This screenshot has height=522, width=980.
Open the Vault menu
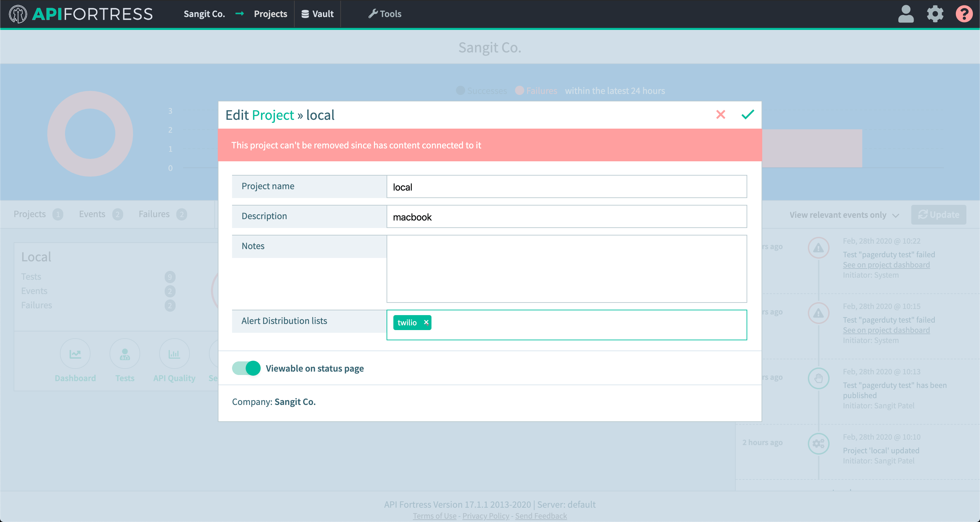317,14
